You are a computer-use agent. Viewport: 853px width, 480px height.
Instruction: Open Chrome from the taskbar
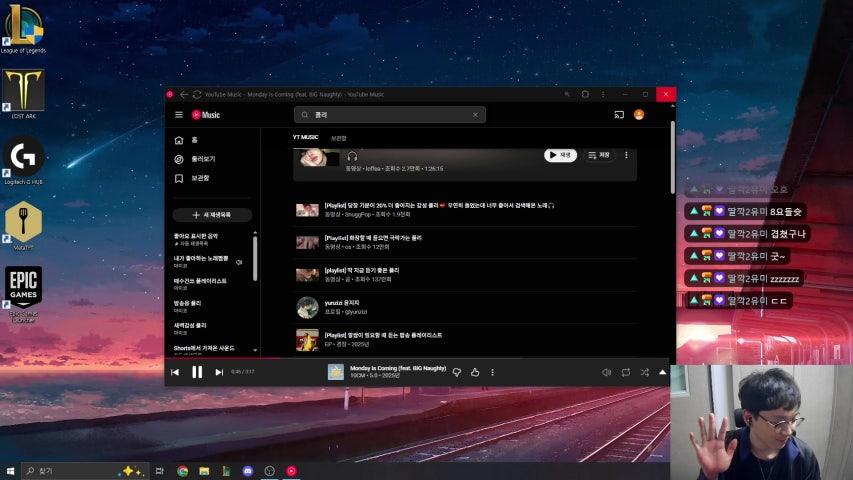(x=183, y=471)
